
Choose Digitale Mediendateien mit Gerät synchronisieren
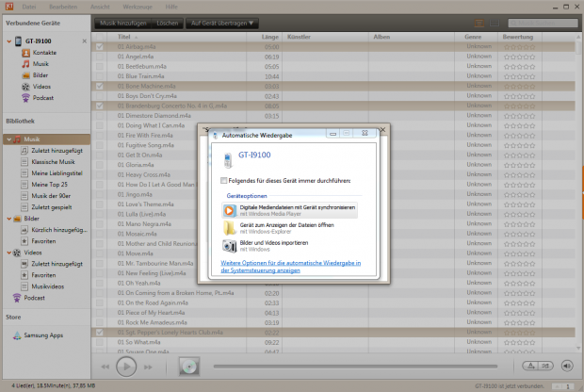(x=289, y=210)
